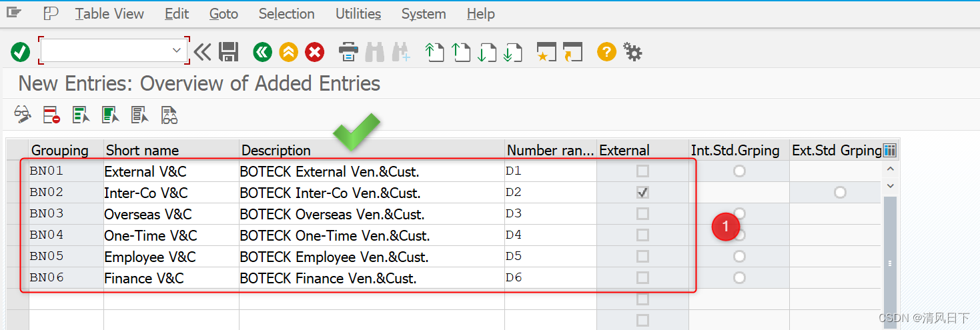Open the Utilities menu
The image size is (980, 330).
358,13
